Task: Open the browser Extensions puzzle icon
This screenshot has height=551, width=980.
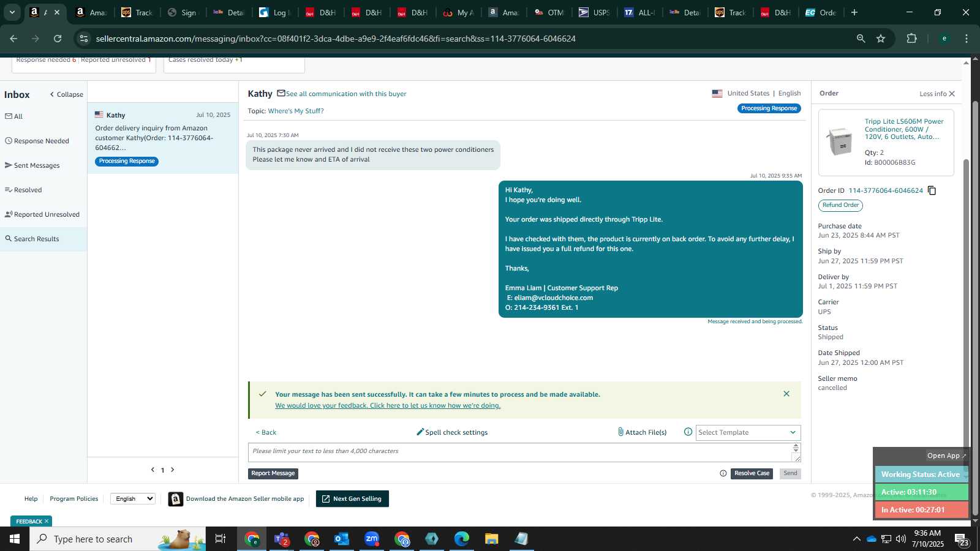Action: pyautogui.click(x=911, y=39)
